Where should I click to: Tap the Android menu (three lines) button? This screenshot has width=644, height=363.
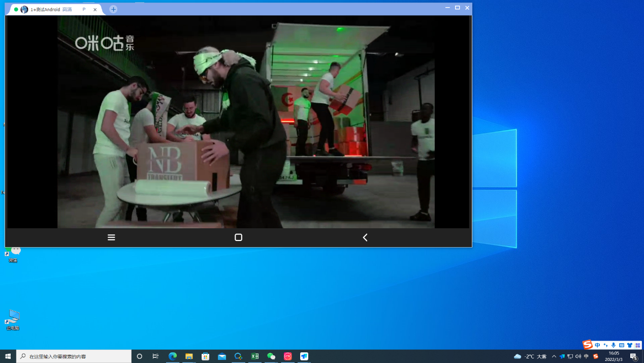(x=111, y=237)
